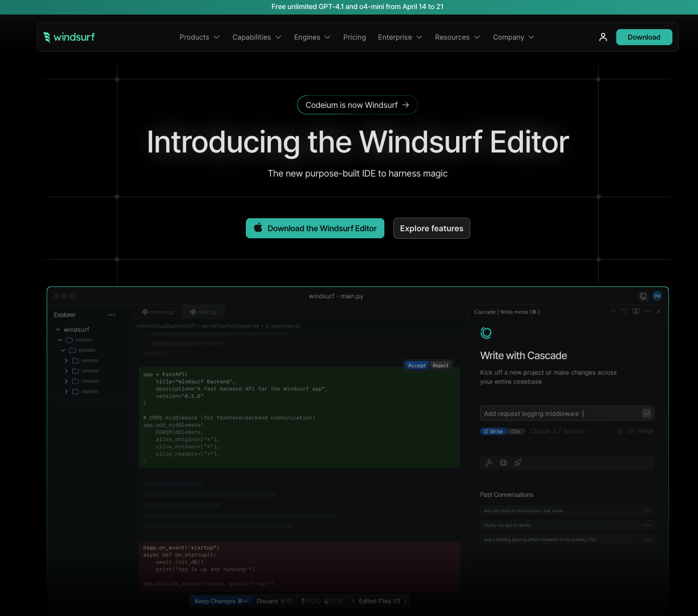The width and height of the screenshot is (698, 616).
Task: Click the free GPT-4.1 announcement banner
Action: click(x=357, y=7)
